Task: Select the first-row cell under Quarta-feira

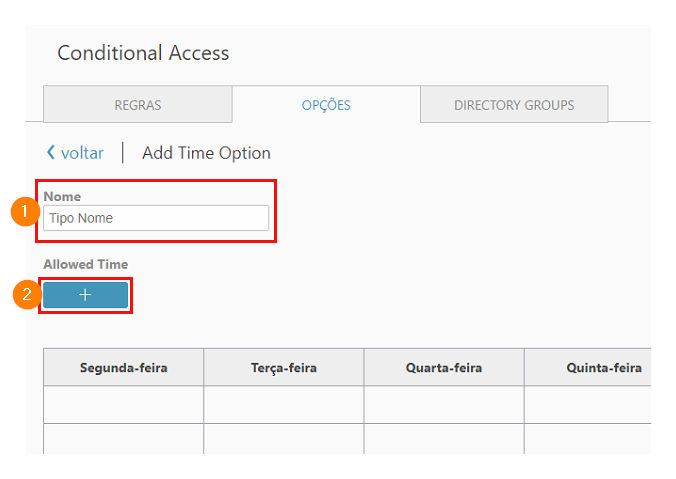Action: click(444, 404)
